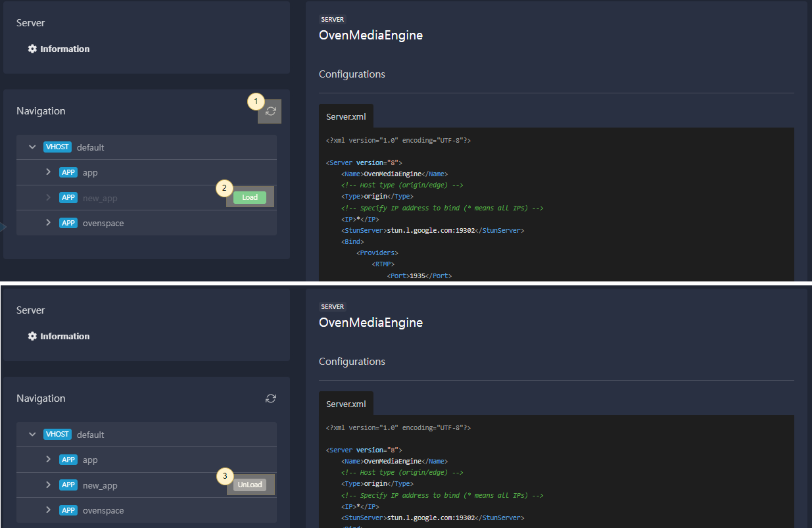Image resolution: width=812 pixels, height=528 pixels.
Task: Select the Server.xml tab in lower screenshot
Action: click(x=346, y=404)
